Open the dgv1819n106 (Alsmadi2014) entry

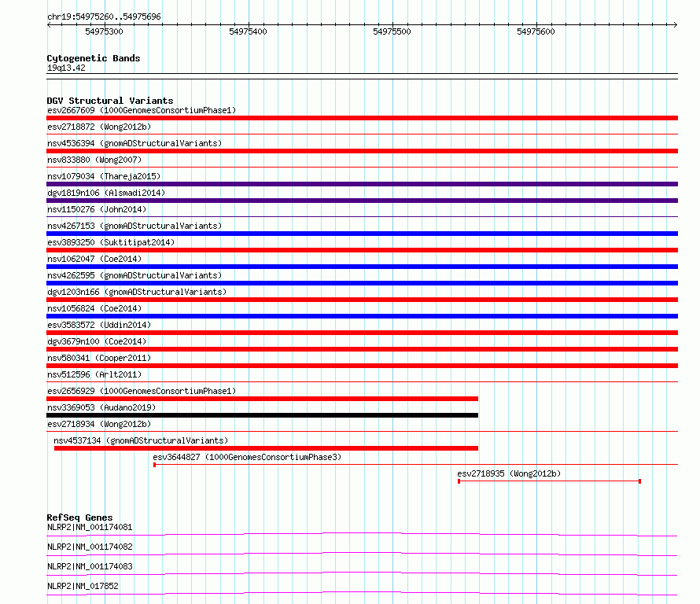click(106, 193)
